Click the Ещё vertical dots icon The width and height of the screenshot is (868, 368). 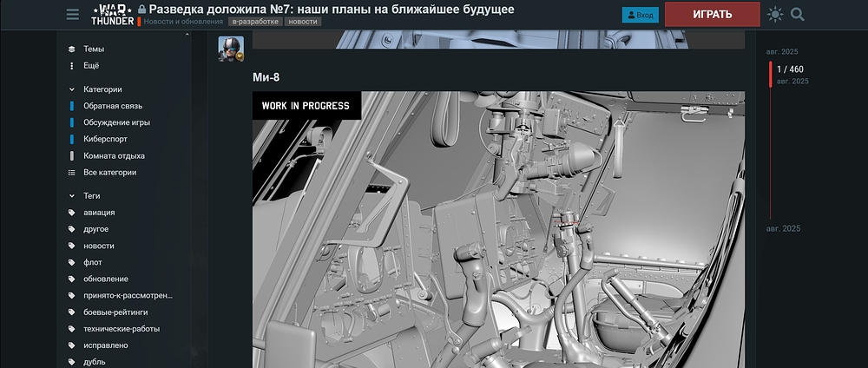[71, 65]
